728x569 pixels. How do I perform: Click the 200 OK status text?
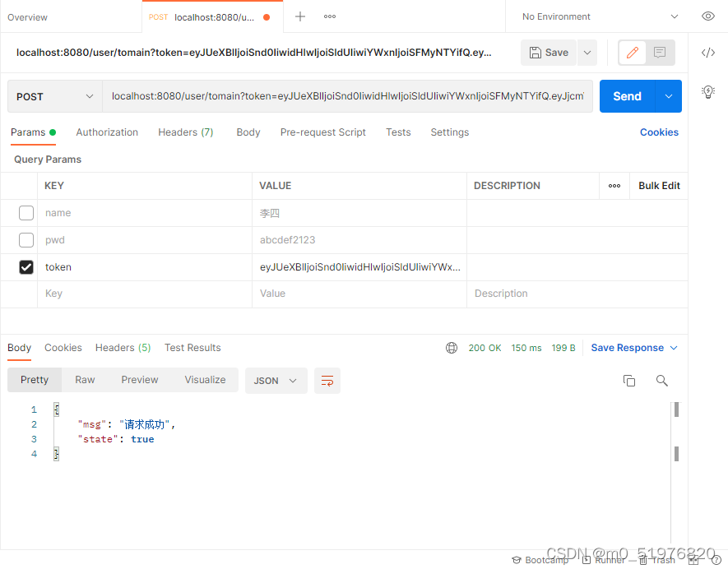pos(485,348)
